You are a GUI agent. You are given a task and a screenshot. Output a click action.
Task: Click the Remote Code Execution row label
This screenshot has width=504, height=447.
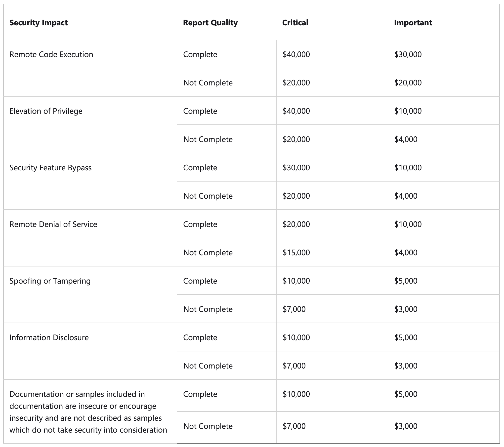click(x=51, y=54)
